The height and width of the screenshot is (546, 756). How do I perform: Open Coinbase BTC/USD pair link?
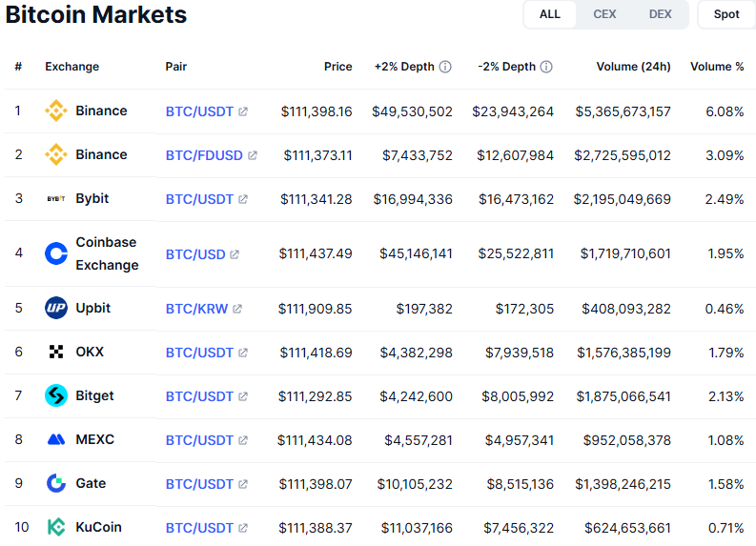[195, 254]
